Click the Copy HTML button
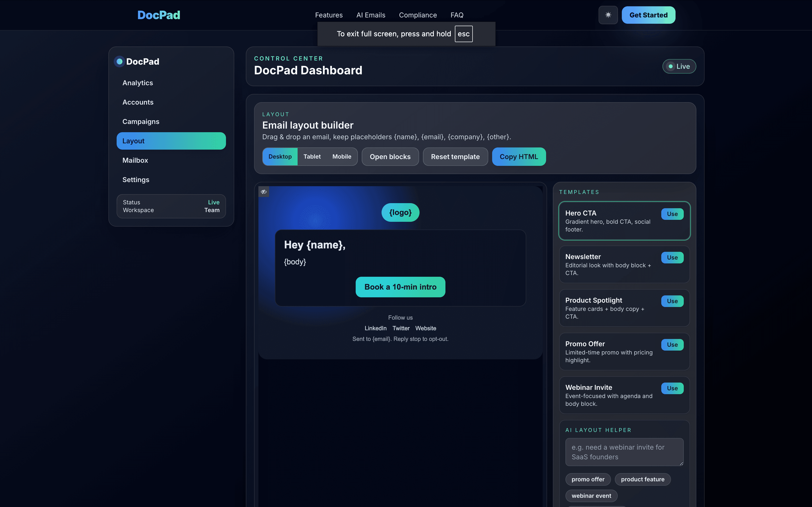 click(x=519, y=157)
